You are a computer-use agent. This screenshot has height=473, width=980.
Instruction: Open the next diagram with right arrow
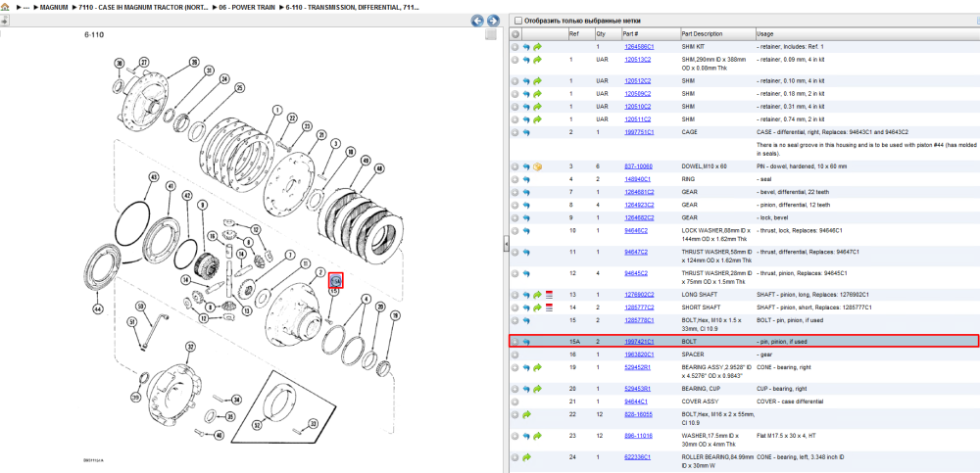493,21
